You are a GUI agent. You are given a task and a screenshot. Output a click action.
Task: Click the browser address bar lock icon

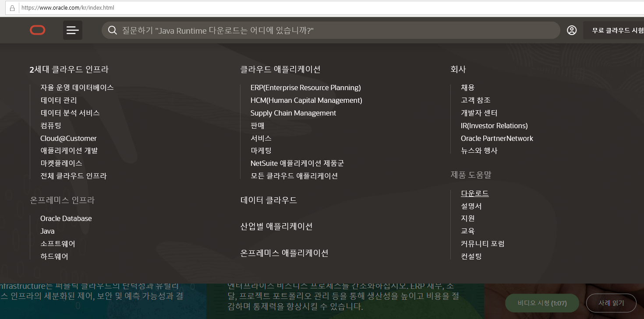pos(12,8)
